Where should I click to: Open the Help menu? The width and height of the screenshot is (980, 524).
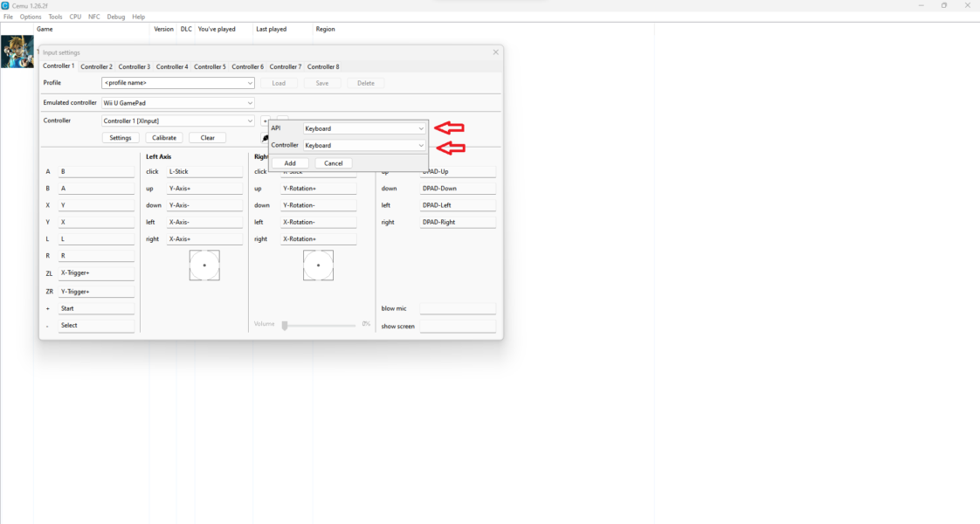(138, 17)
